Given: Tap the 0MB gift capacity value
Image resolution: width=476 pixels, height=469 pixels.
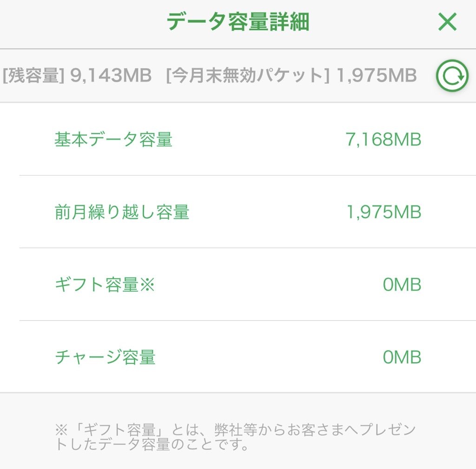Looking at the screenshot, I should (x=402, y=285).
